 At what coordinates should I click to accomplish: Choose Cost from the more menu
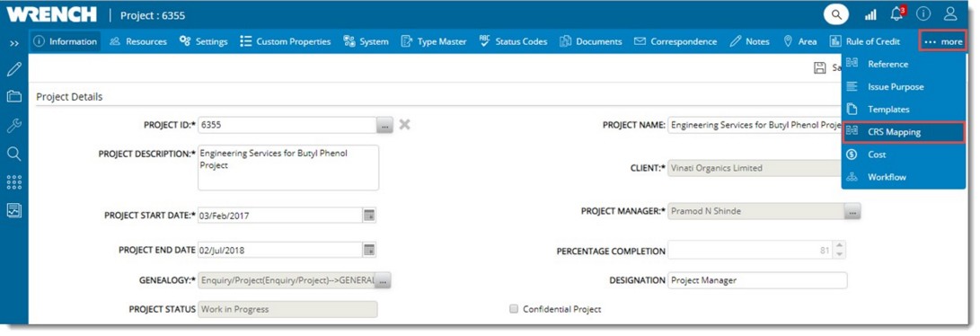click(x=903, y=155)
